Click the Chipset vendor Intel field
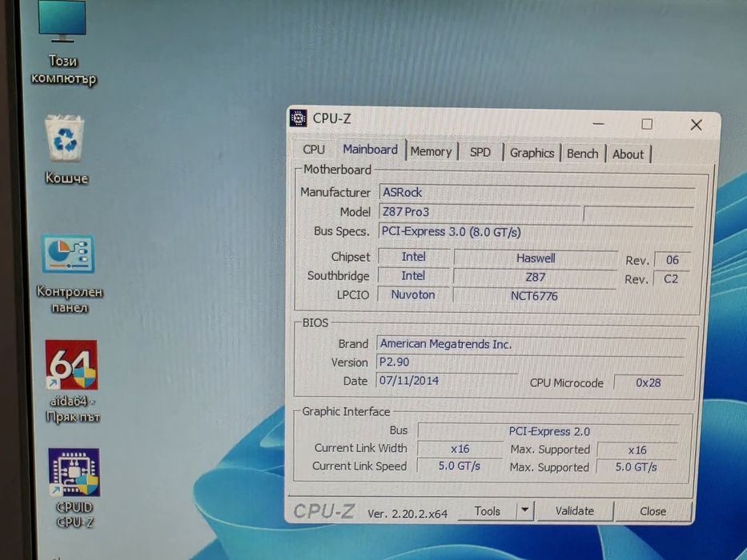 [413, 257]
